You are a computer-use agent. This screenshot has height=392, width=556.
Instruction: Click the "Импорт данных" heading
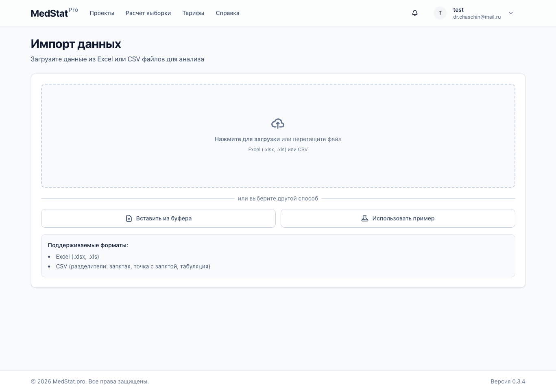76,44
